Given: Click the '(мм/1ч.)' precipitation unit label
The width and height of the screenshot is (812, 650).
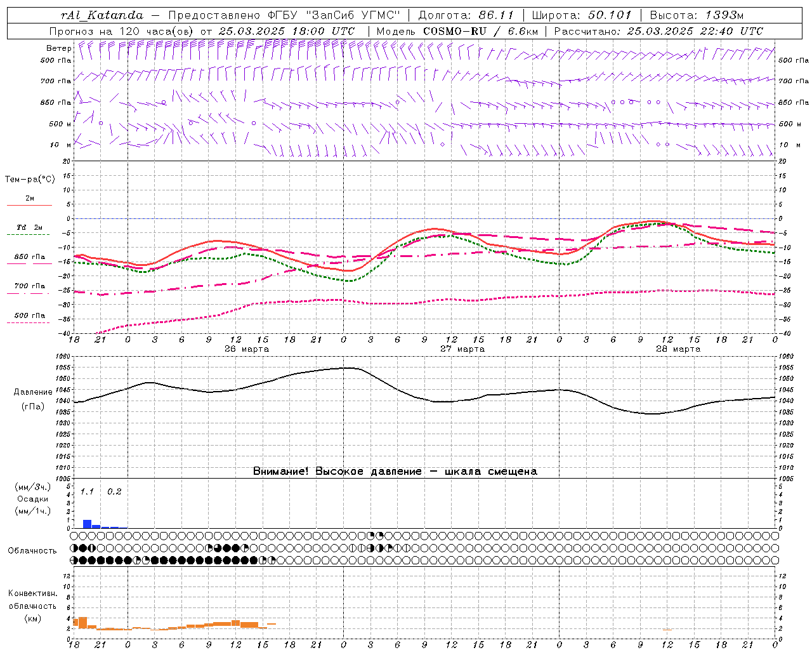Looking at the screenshot, I should [32, 510].
